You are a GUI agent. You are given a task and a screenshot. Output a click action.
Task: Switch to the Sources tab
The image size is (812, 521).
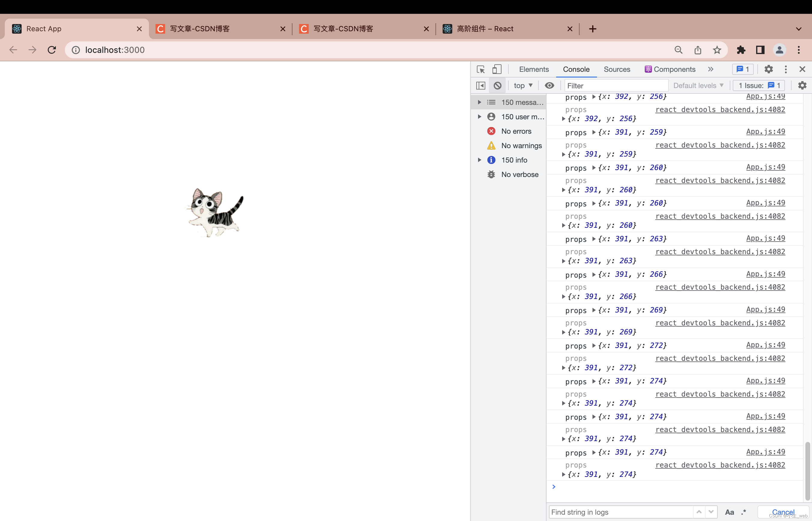tap(617, 69)
